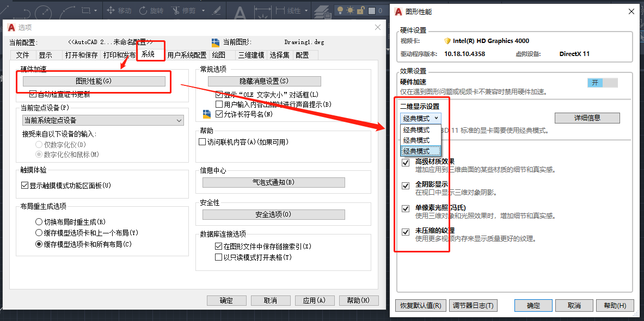Open the 三维建模 tab
The image size is (644, 321).
click(251, 55)
